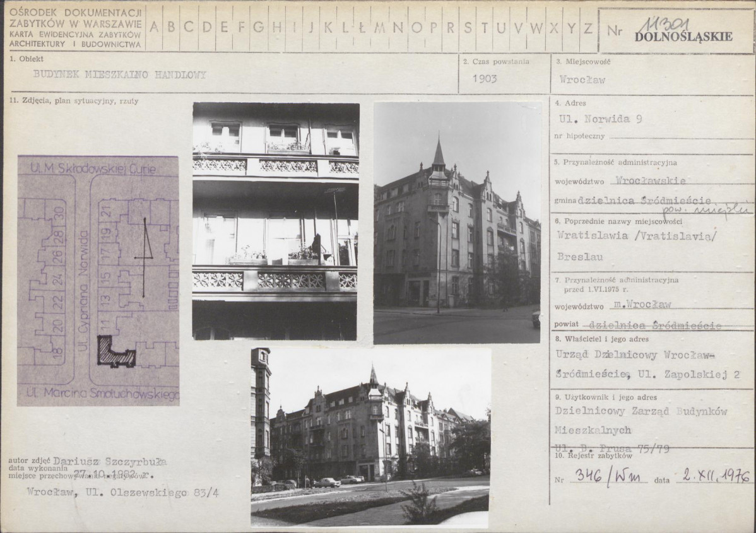Click the index letter 'W' in the header
This screenshot has width=756, height=533.
point(536,28)
